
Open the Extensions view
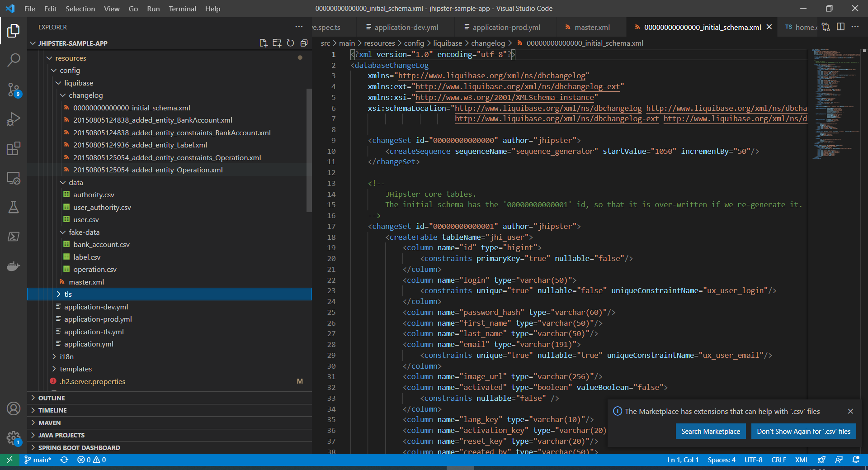coord(14,148)
